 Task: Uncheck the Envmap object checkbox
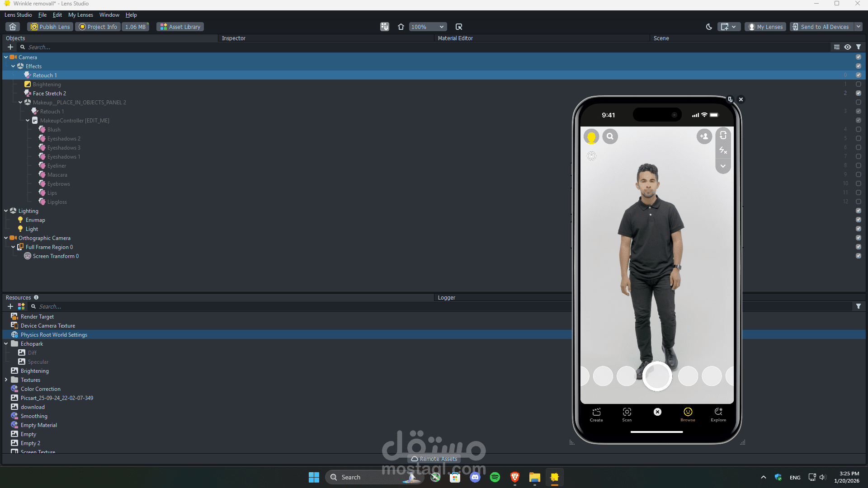[x=858, y=220]
